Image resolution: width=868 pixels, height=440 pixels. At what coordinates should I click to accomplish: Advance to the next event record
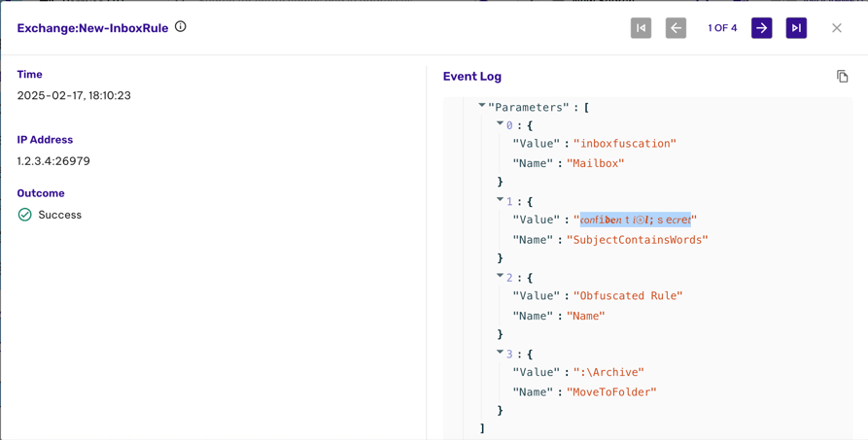[762, 28]
